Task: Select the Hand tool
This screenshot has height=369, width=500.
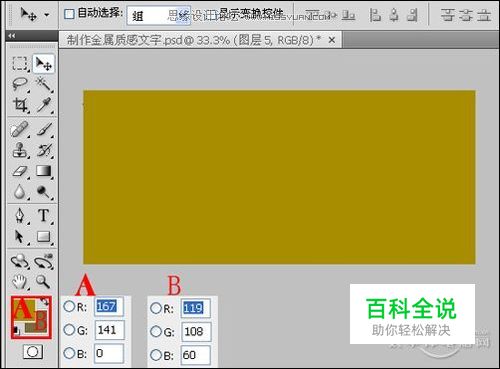Action: [x=20, y=282]
